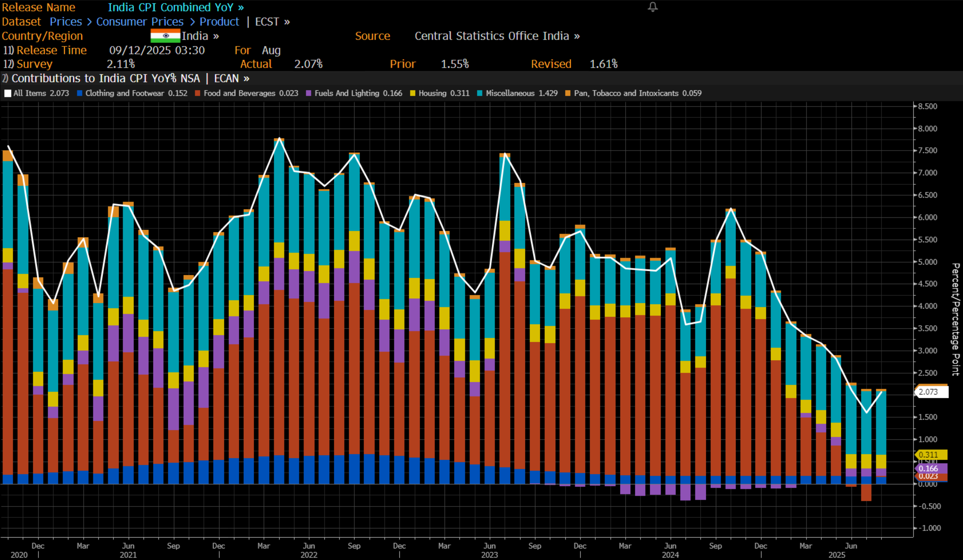Open the Consumer Prices breadcrumb
This screenshot has height=560, width=963.
point(140,22)
